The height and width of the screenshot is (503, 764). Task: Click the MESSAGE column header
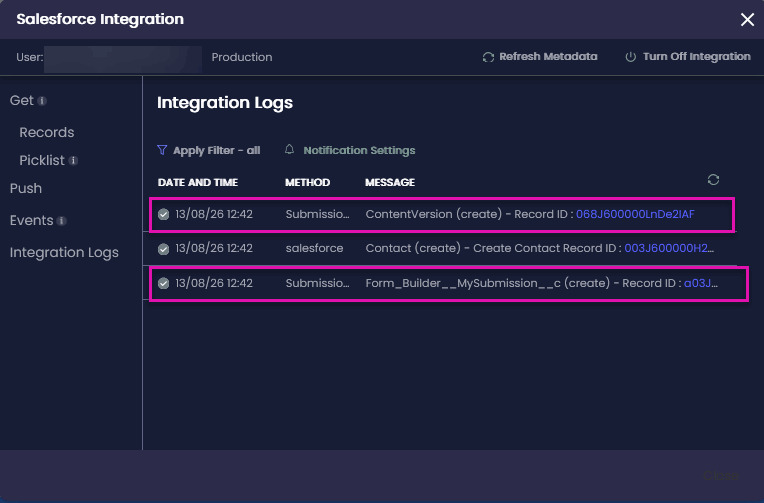point(390,182)
